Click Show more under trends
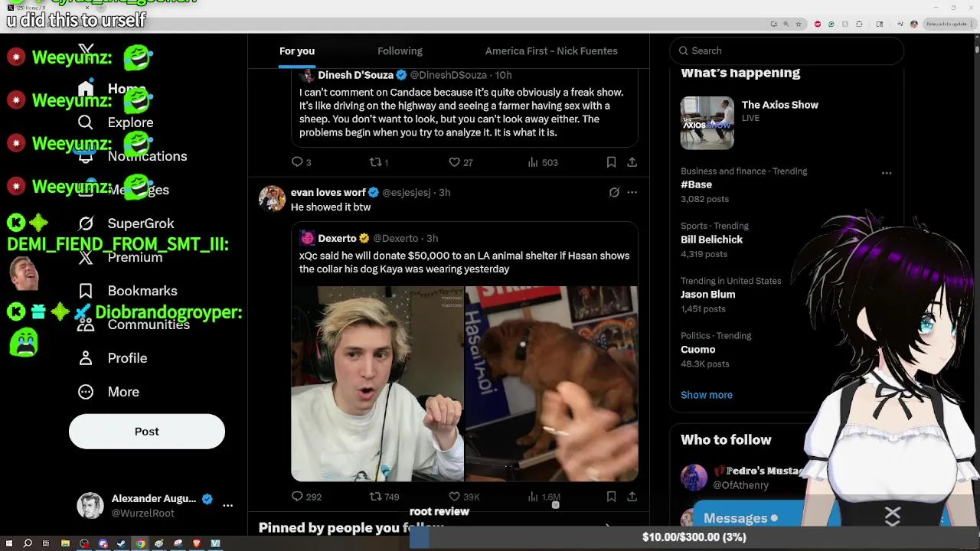The width and height of the screenshot is (980, 551). click(x=707, y=395)
